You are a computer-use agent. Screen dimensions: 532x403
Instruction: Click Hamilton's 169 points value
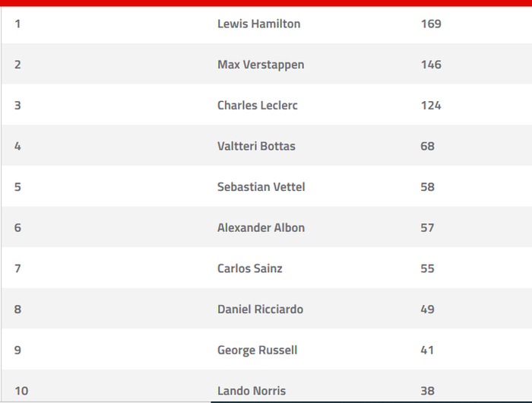point(431,24)
